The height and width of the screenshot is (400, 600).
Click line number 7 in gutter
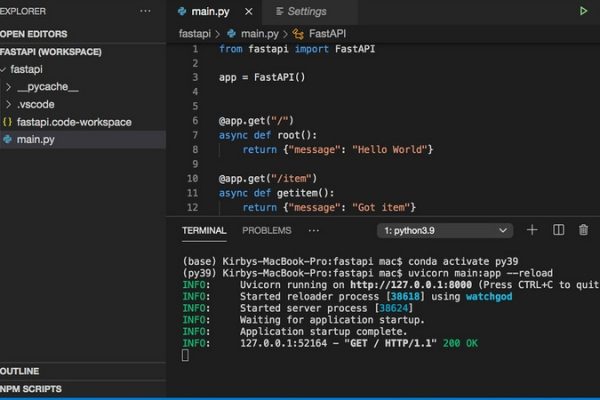coord(195,135)
